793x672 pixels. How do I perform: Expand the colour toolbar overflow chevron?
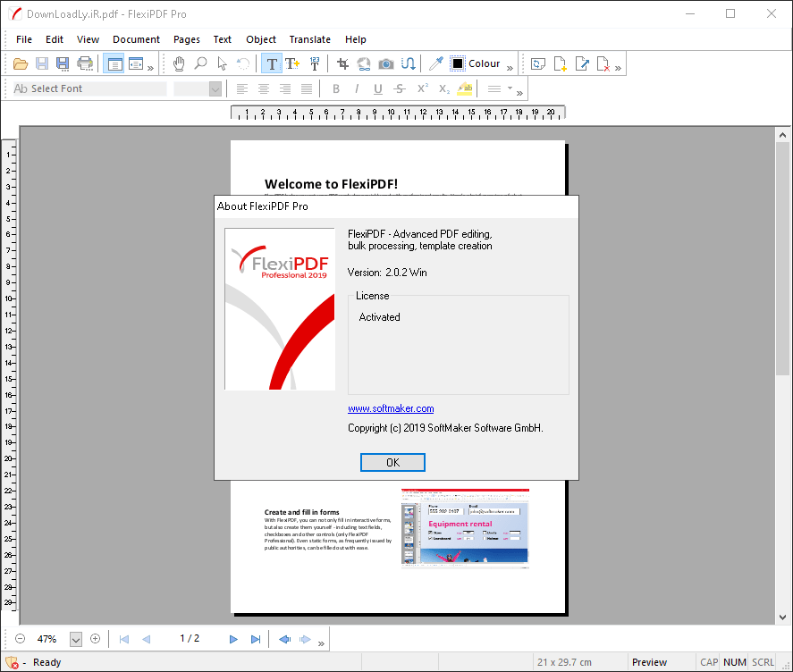510,68
